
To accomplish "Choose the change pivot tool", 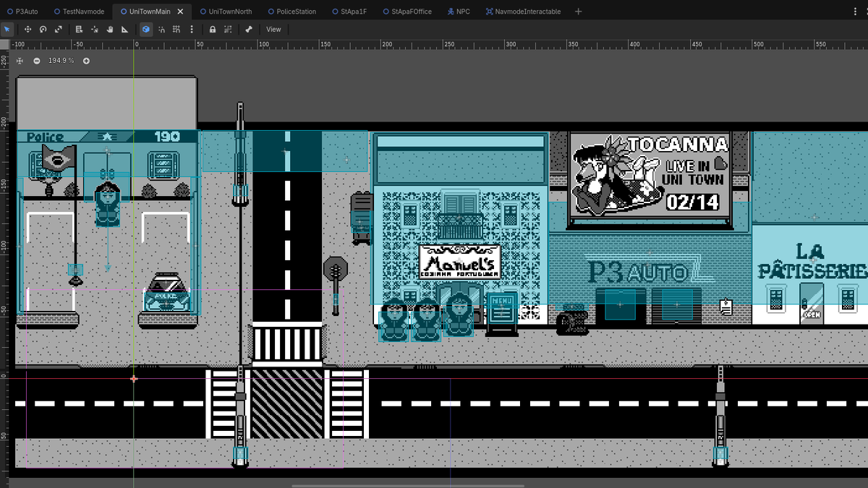I will pos(95,29).
